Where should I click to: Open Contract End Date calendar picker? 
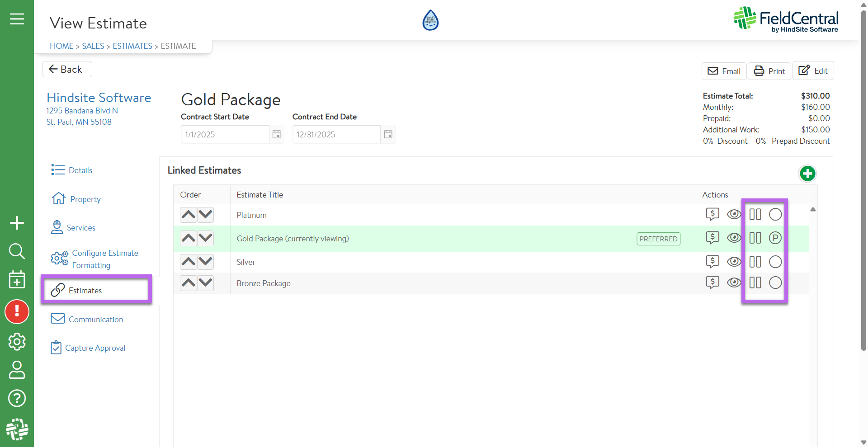click(x=388, y=134)
